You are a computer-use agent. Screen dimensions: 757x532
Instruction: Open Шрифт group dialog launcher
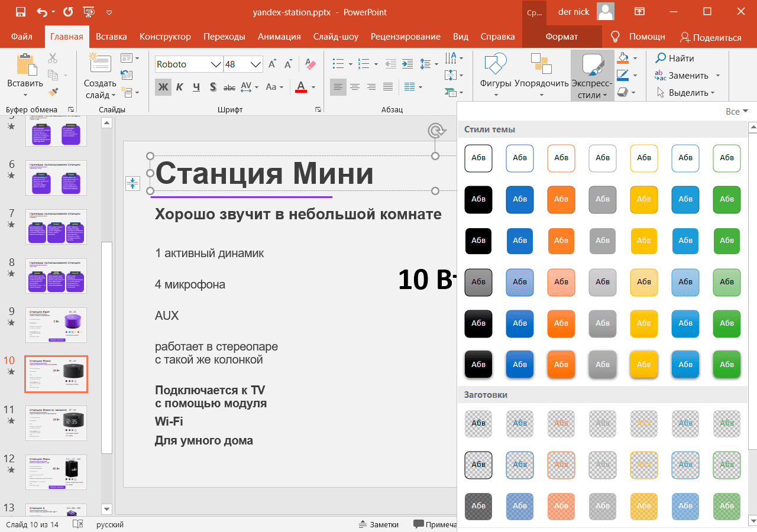click(318, 110)
